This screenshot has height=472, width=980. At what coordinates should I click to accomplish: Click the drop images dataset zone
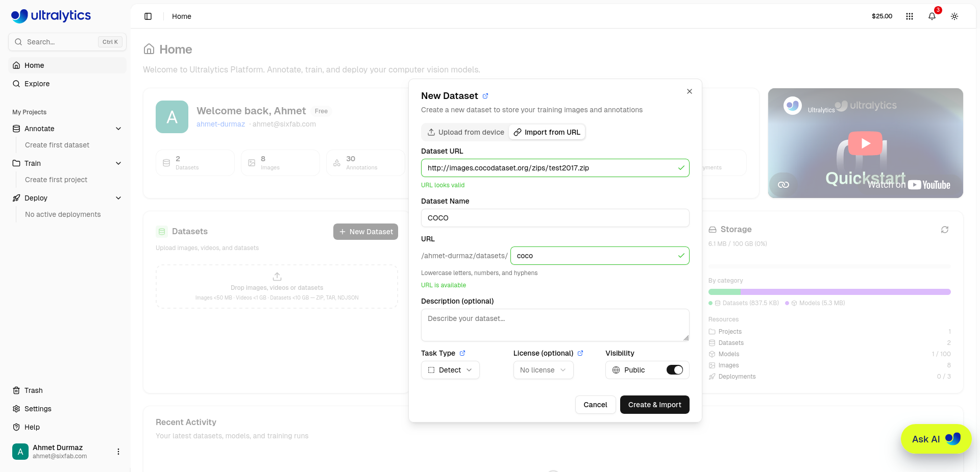pyautogui.click(x=277, y=286)
